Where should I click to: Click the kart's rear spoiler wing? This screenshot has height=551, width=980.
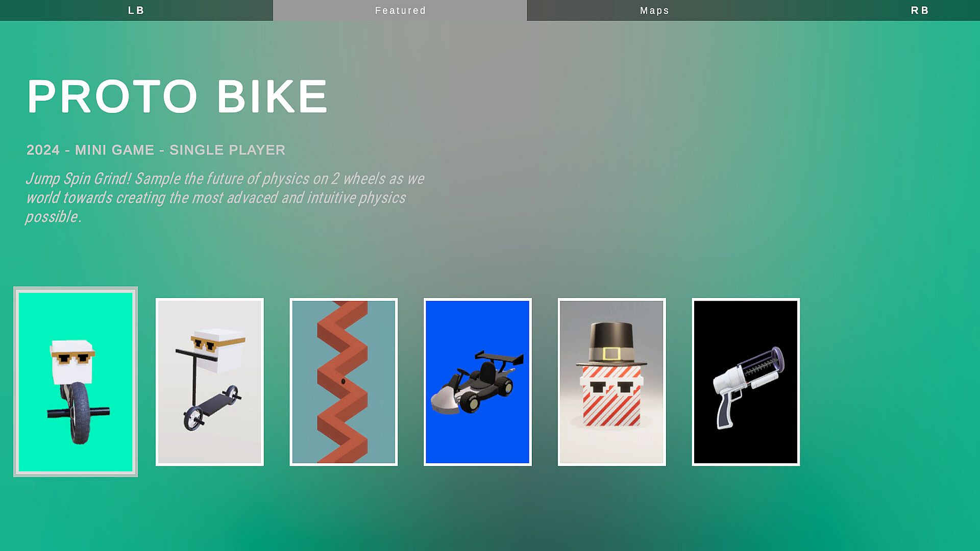point(499,359)
